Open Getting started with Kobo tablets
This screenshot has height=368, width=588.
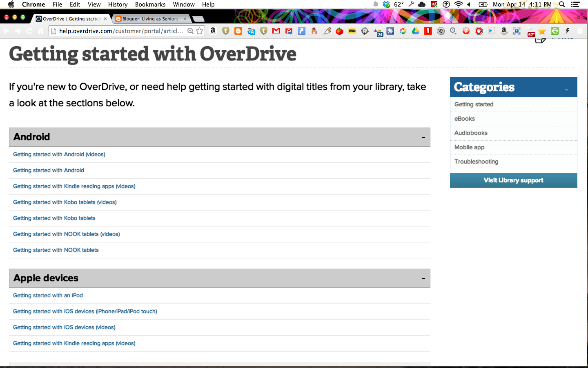tap(54, 218)
